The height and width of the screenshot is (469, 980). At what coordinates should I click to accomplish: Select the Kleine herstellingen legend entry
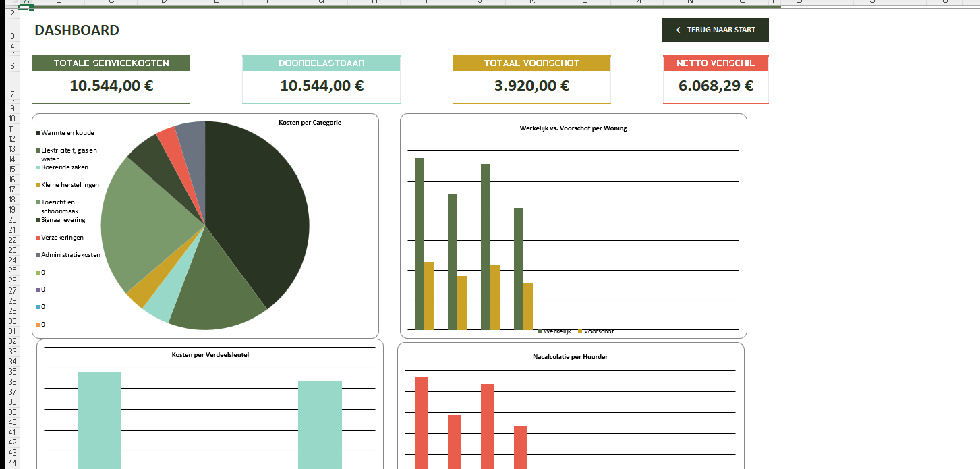click(x=69, y=185)
